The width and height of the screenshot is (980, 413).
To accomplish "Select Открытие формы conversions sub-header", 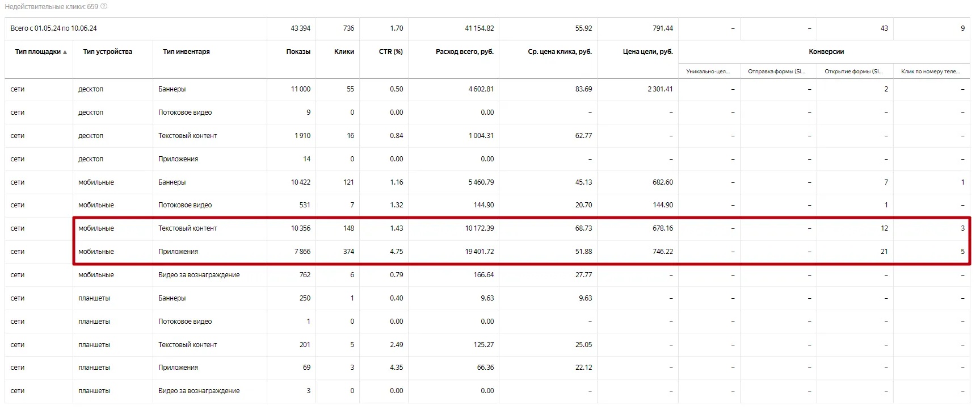I will pos(853,72).
